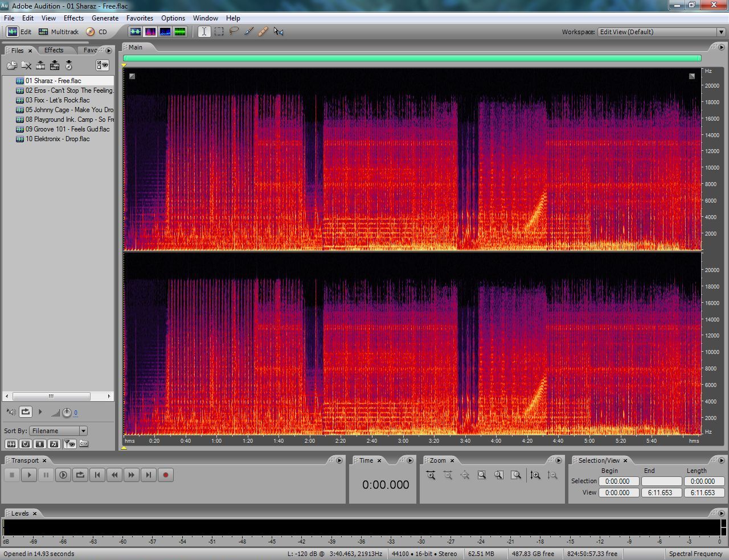Select the Spot Healing Brush tool
This screenshot has width=729, height=560.
pyautogui.click(x=263, y=32)
